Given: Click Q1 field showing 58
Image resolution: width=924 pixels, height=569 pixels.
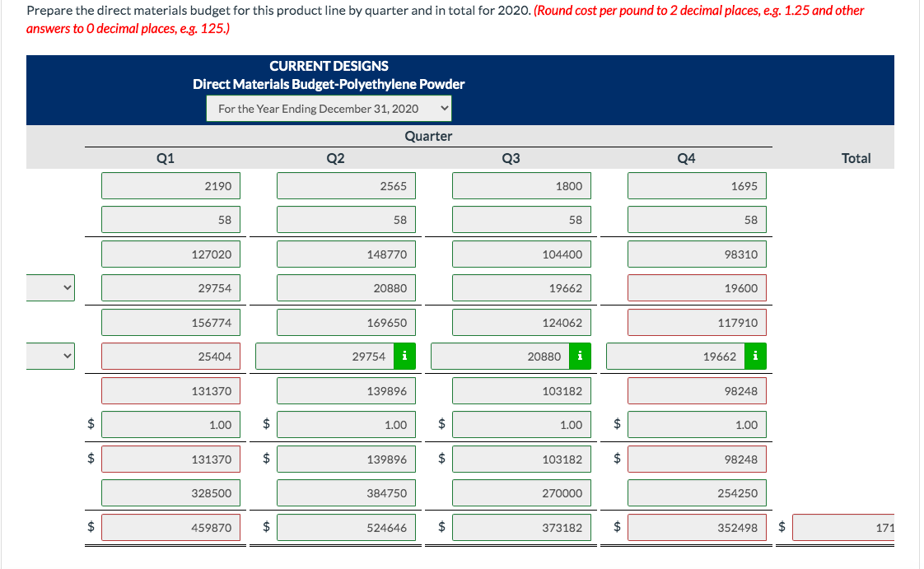Looking at the screenshot, I should 171,220.
